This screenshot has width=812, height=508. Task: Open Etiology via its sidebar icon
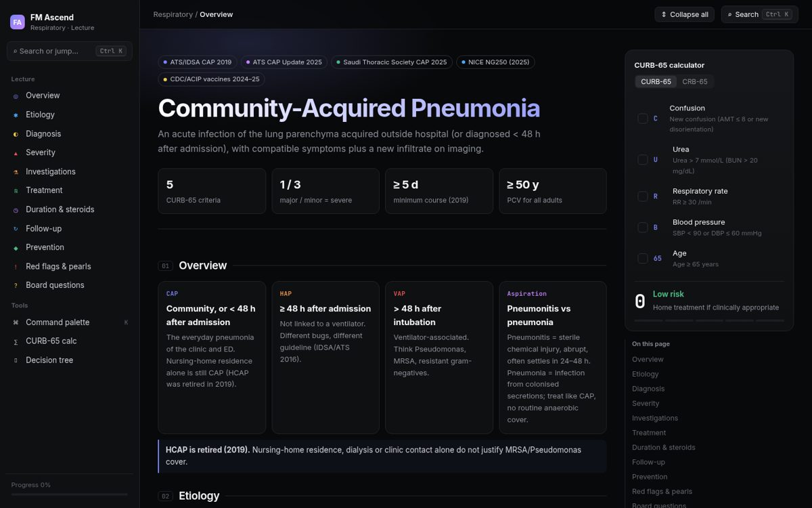point(16,115)
